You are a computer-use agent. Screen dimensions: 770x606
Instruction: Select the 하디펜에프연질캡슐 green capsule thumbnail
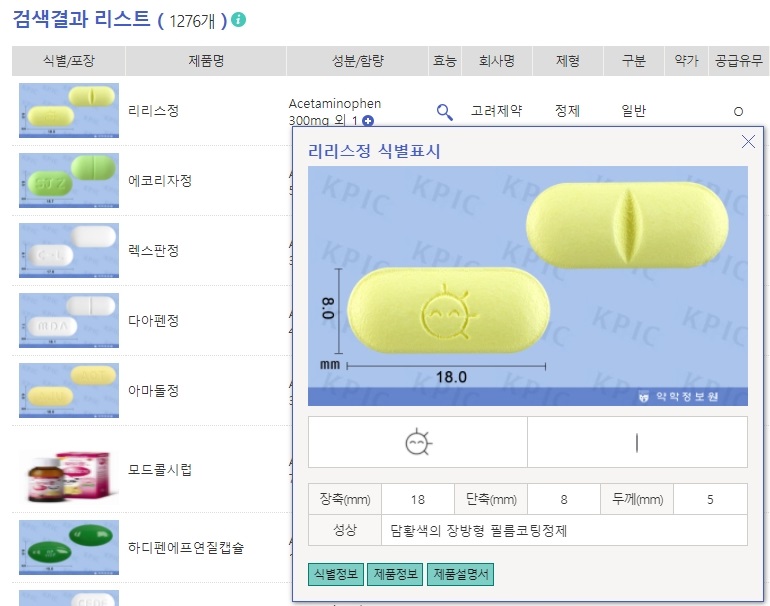[x=69, y=547]
